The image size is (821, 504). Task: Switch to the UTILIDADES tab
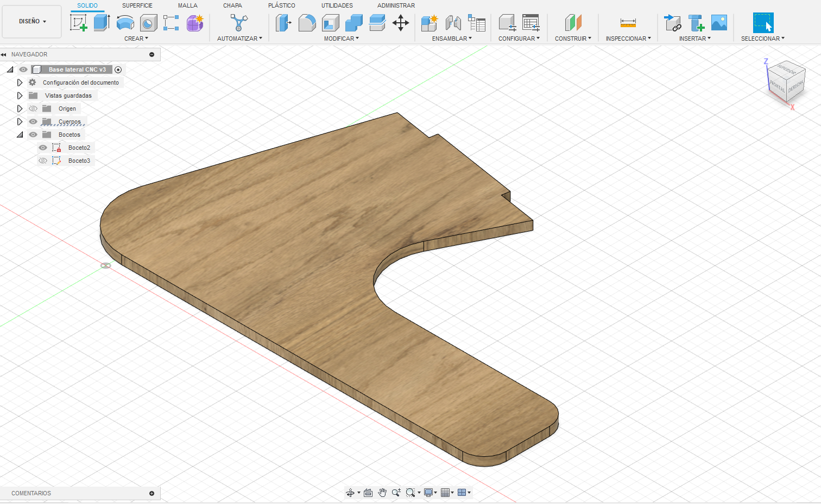point(337,5)
